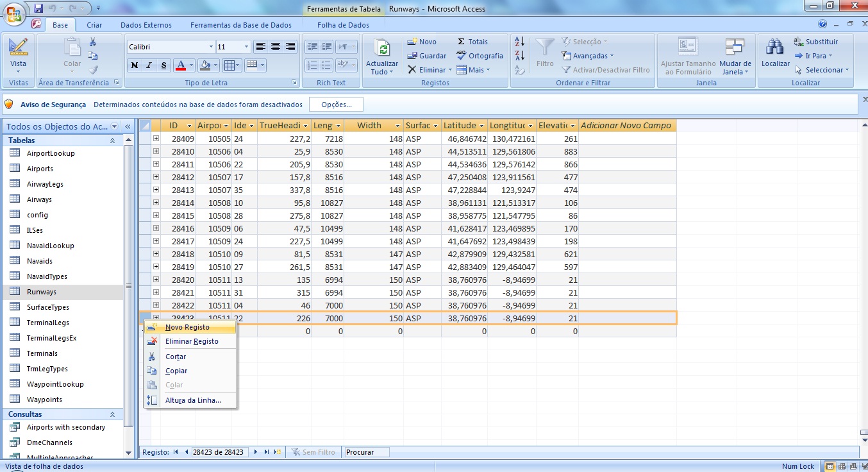Image resolution: width=868 pixels, height=472 pixels.
Task: Click the Localizar binoculars icon
Action: point(775,48)
